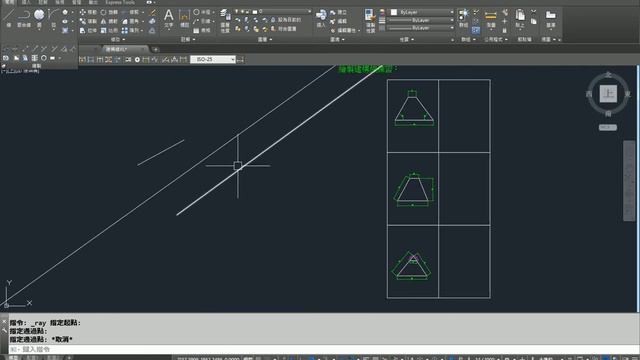Click the Copy (複製) tool in Modify
The image size is (640, 360).
click(88, 21)
